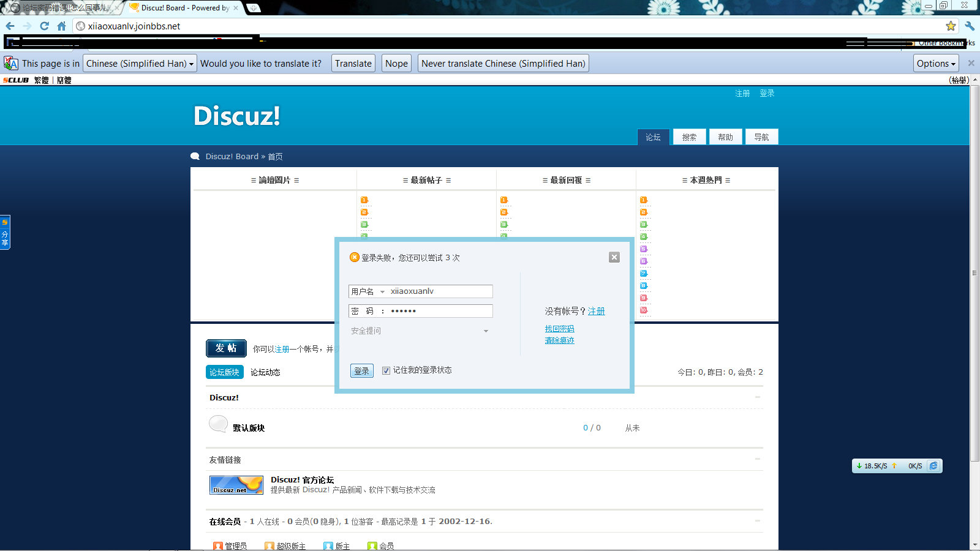The image size is (980, 551).
Task: Click rank 1 icon under 本週熱門
Action: [644, 200]
